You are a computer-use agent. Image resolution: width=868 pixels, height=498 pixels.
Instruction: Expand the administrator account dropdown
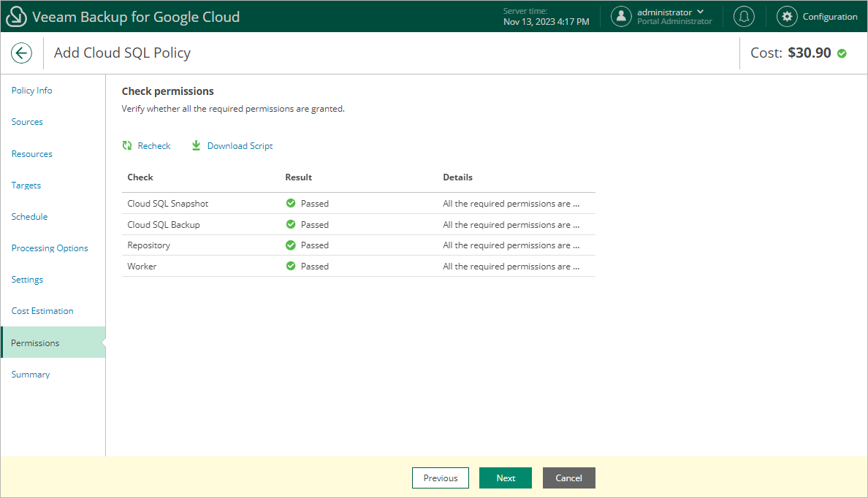click(x=700, y=12)
